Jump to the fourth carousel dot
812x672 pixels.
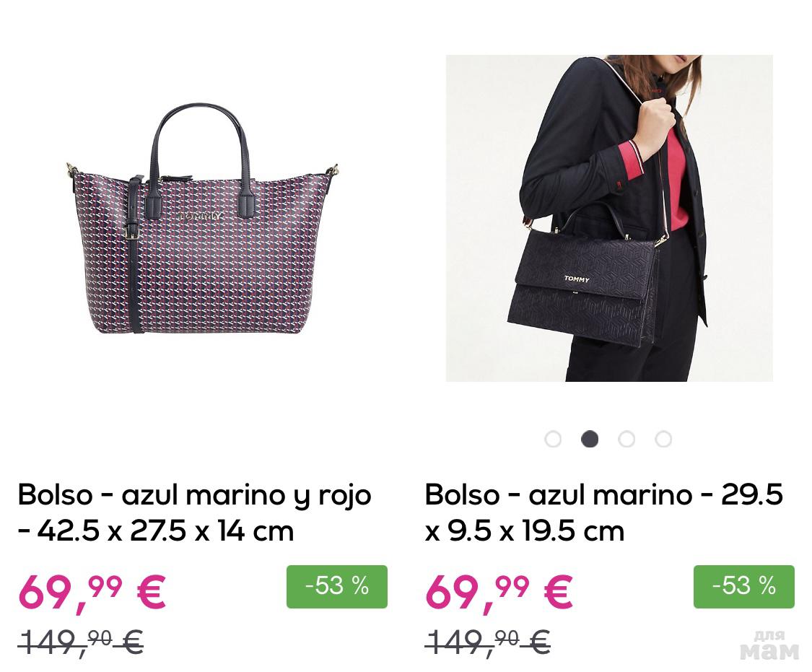click(663, 439)
